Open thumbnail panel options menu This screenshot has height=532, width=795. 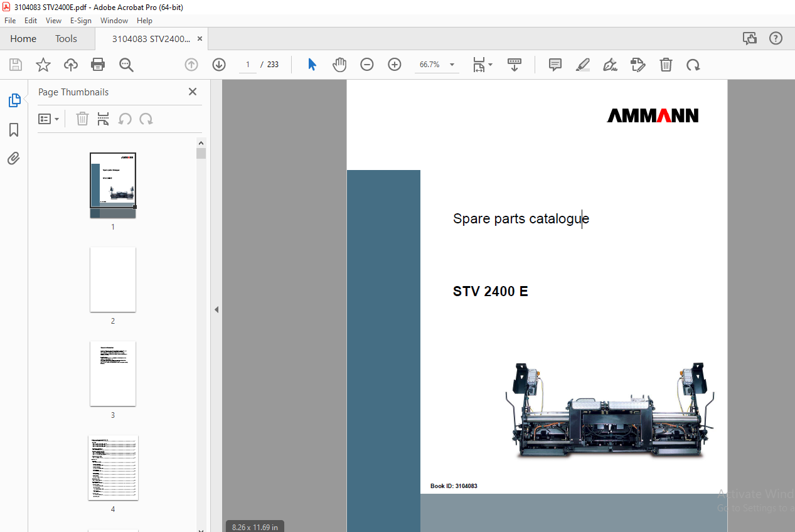coord(49,119)
